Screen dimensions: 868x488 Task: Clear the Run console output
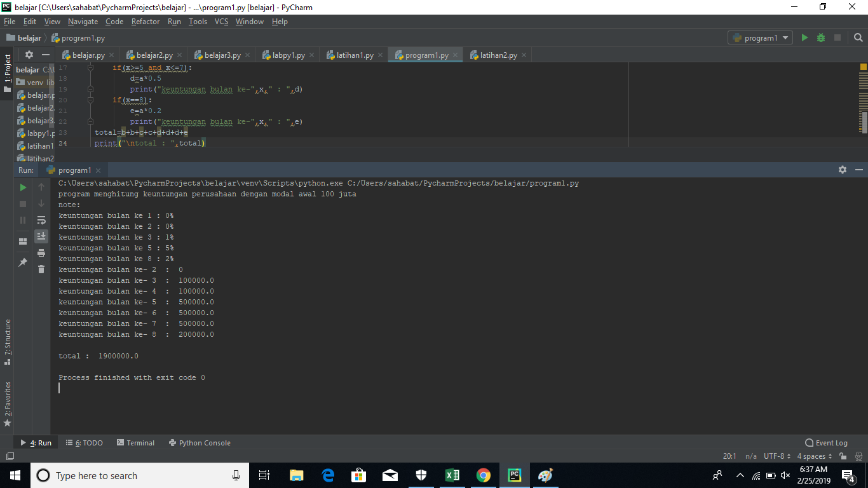pos(41,269)
